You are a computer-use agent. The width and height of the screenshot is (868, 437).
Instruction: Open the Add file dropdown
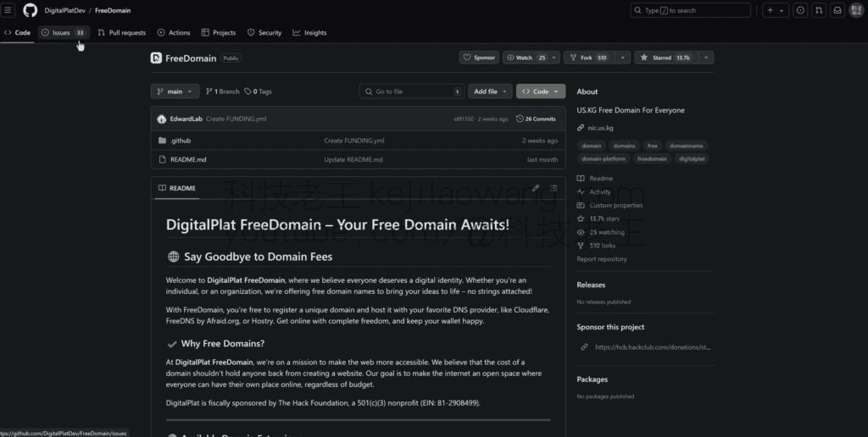490,91
